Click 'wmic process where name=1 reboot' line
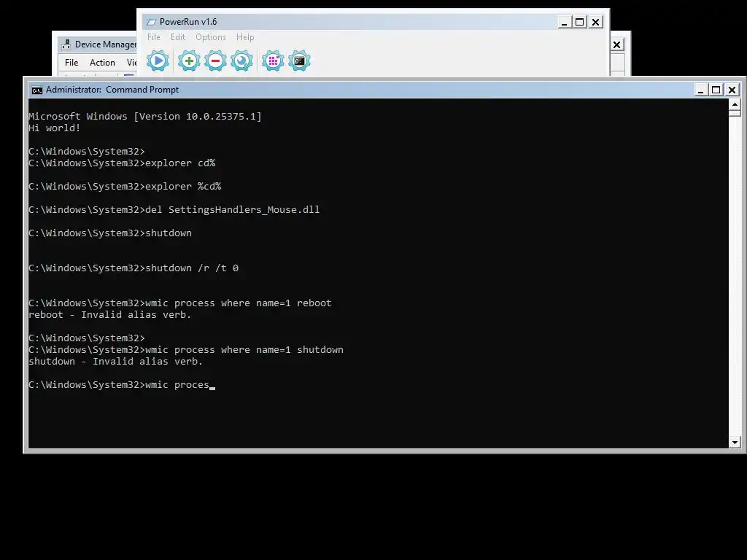The image size is (747, 560). point(180,303)
